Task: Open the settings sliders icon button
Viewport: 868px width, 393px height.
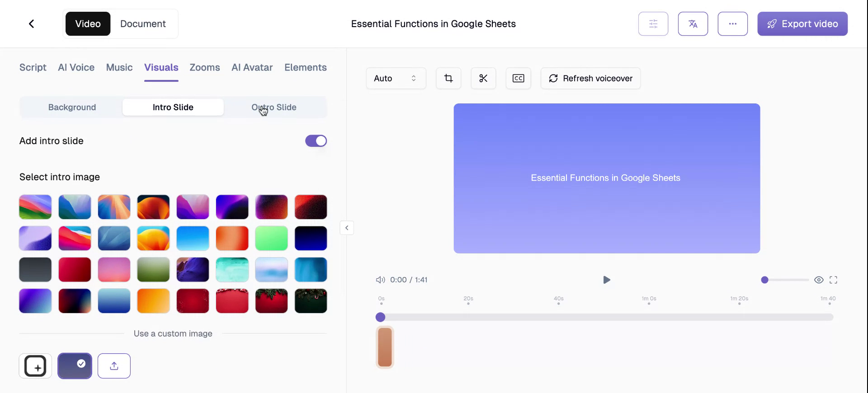Action: click(x=653, y=24)
